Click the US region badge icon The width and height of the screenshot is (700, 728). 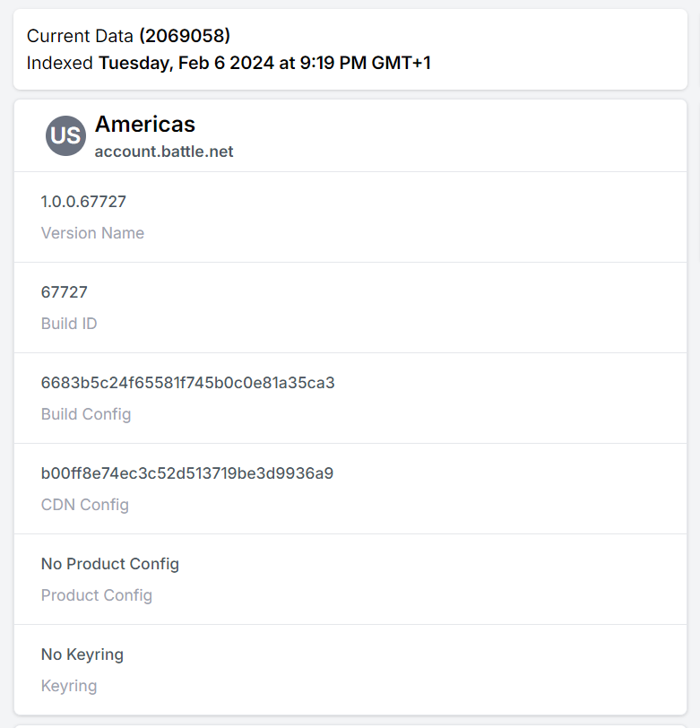click(65, 135)
